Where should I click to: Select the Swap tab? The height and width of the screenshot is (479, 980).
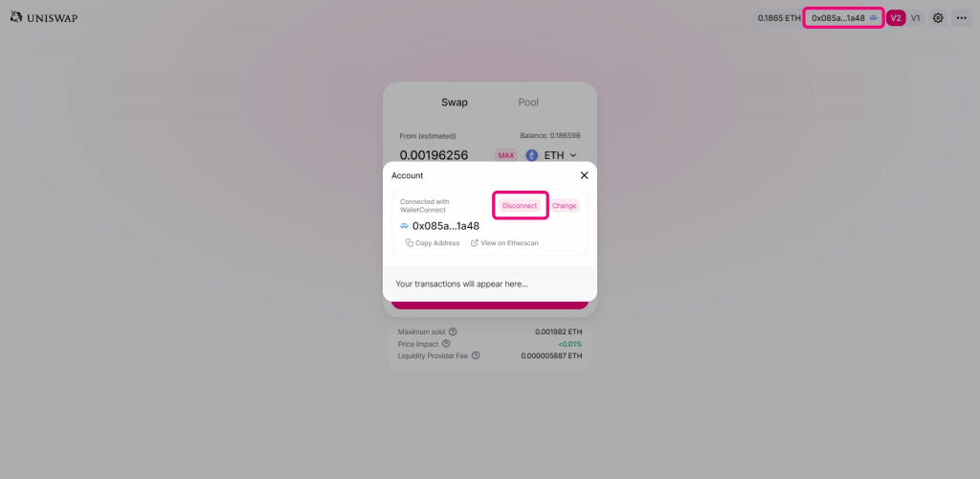[455, 103]
